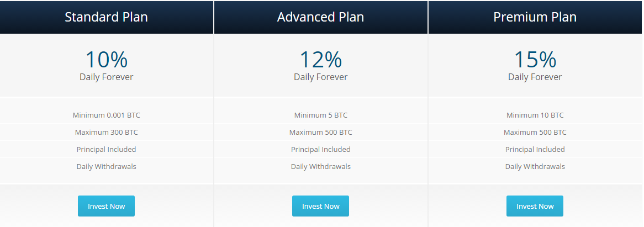Click the Minimum 0.001 BTC line
The image size is (644, 227).
click(x=106, y=115)
